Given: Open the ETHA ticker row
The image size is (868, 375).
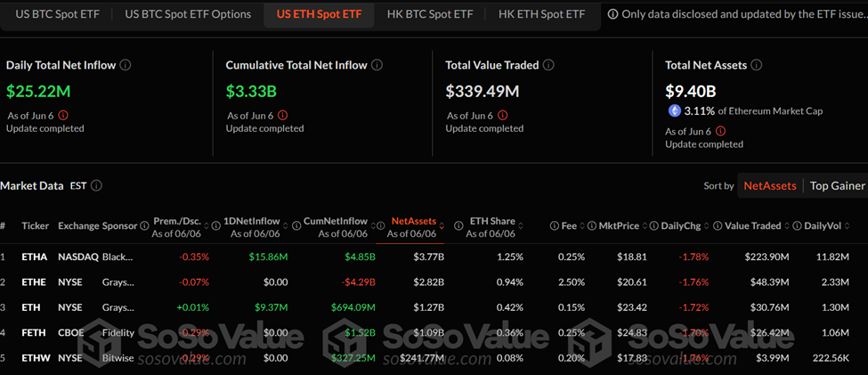Looking at the screenshot, I should point(35,257).
